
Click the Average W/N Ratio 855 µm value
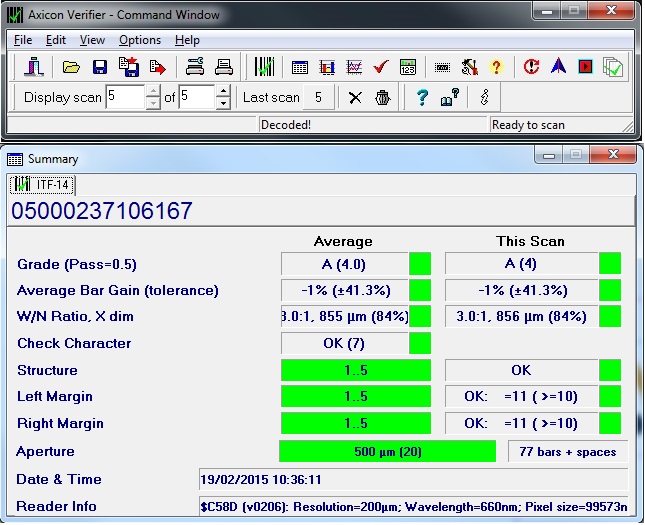[x=344, y=317]
